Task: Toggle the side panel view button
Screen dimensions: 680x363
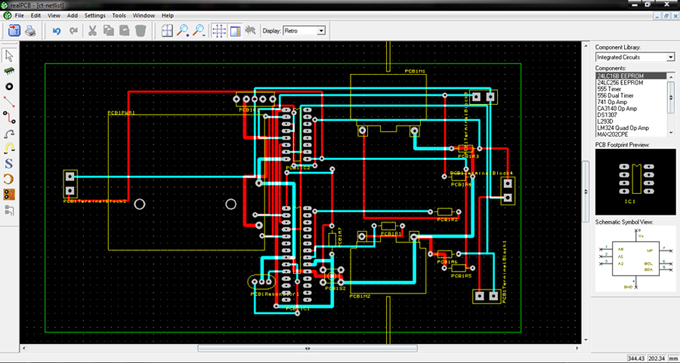Action: click(235, 31)
